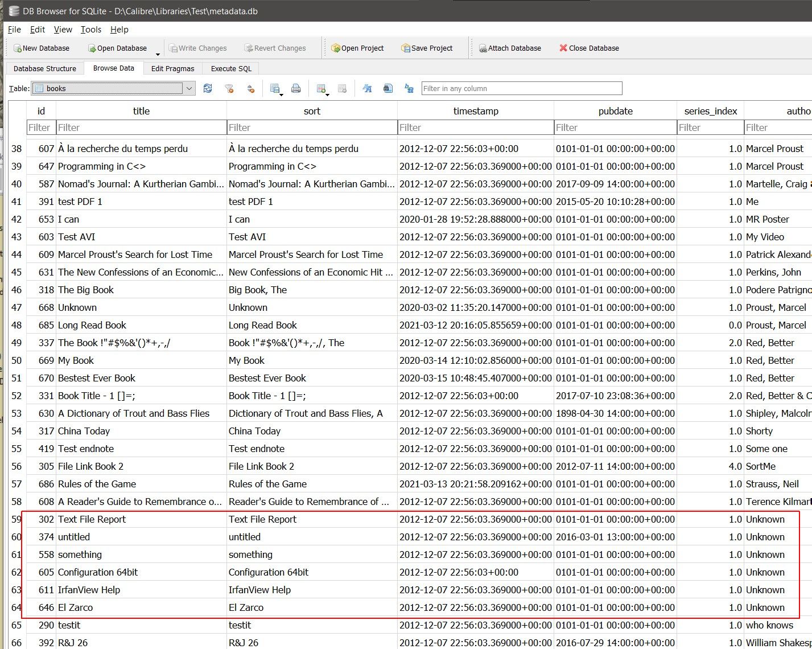Sort by the pubdate column header
Viewport: 812px width, 649px height.
coord(615,111)
